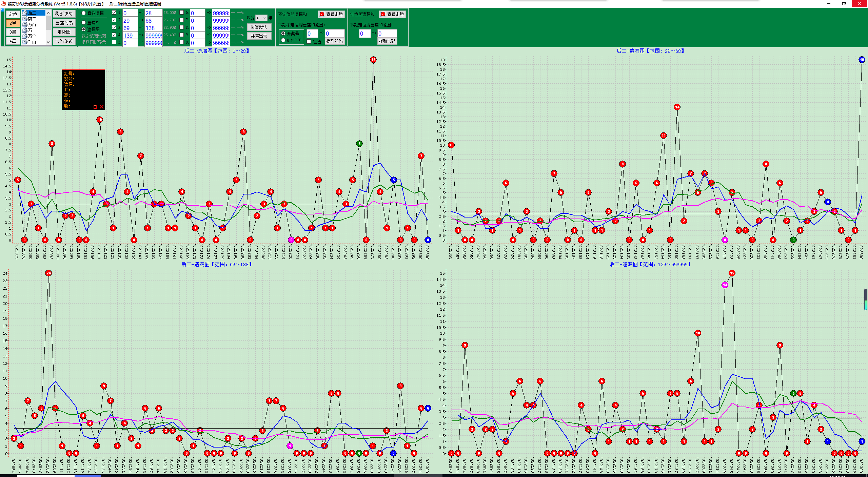Click blue data point 19 in 29~68 chart
The height and width of the screenshot is (477, 868).
click(862, 60)
